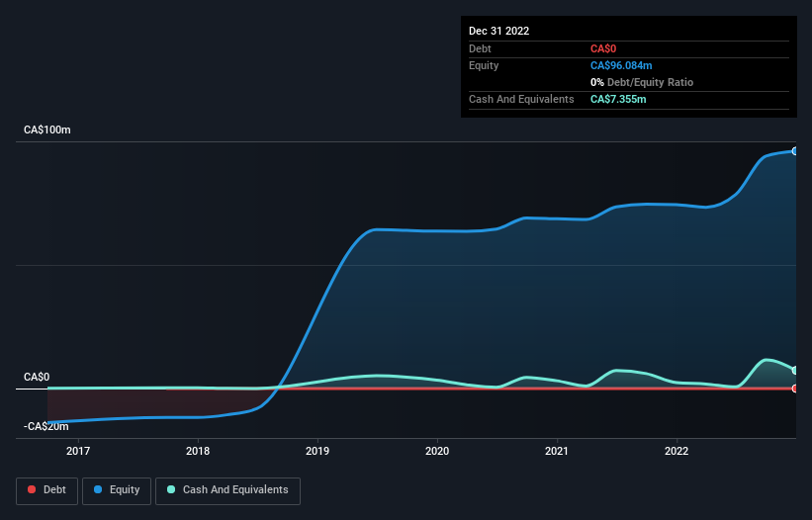Click the 2022 x-axis label
The image size is (812, 520).
[x=677, y=451]
